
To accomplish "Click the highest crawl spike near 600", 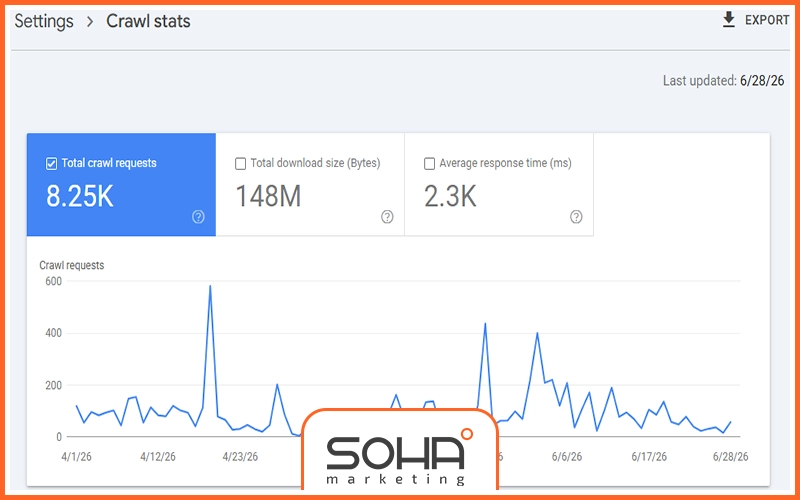I will (210, 286).
